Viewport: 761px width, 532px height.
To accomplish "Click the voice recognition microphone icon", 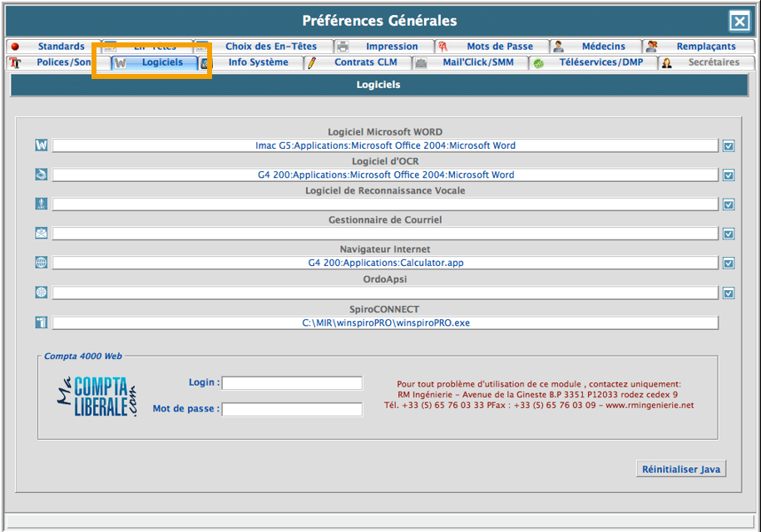I will click(42, 204).
